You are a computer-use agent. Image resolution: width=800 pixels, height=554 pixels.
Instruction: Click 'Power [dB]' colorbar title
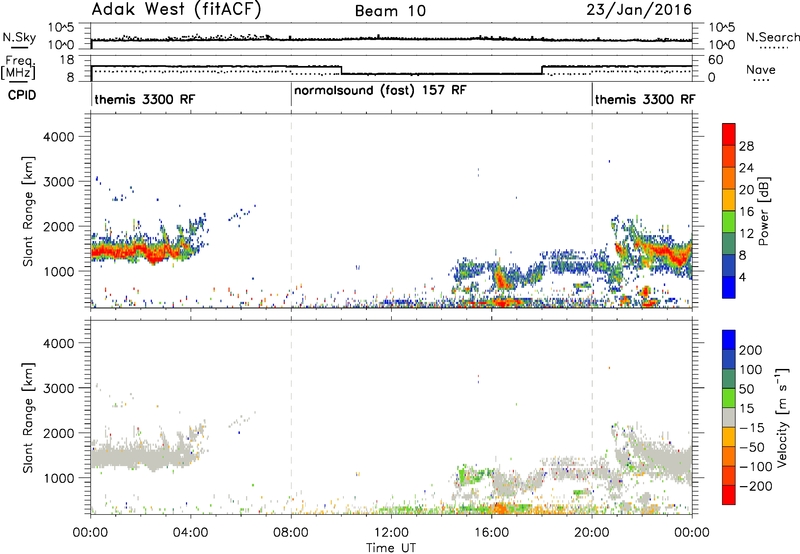763,211
